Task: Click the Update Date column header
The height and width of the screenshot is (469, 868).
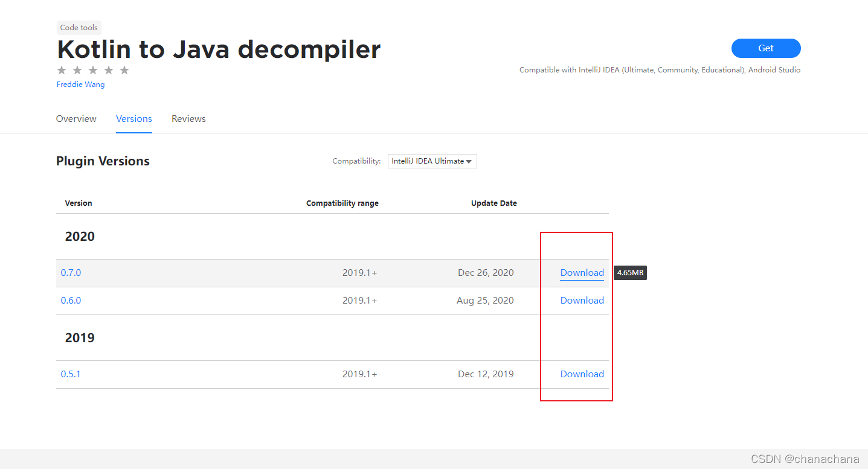Action: (494, 203)
